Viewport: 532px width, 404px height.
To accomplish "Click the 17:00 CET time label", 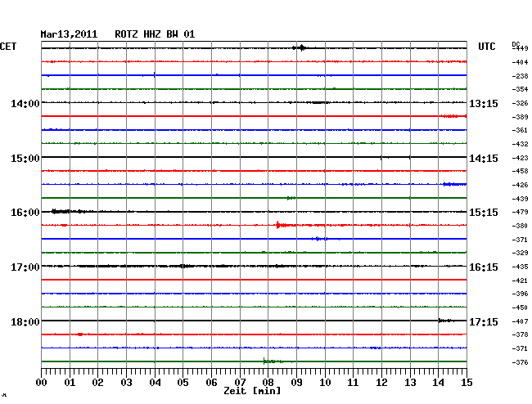I will pos(25,267).
